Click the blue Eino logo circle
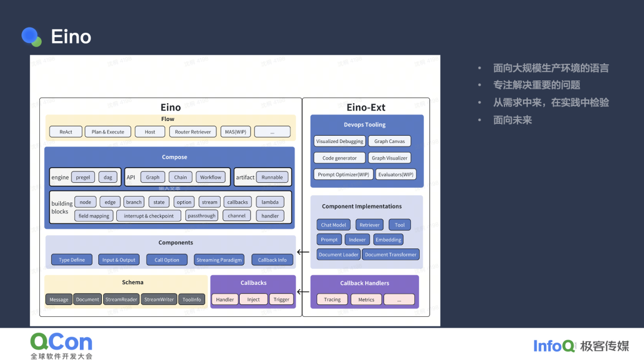This screenshot has width=644, height=364. coord(30,36)
